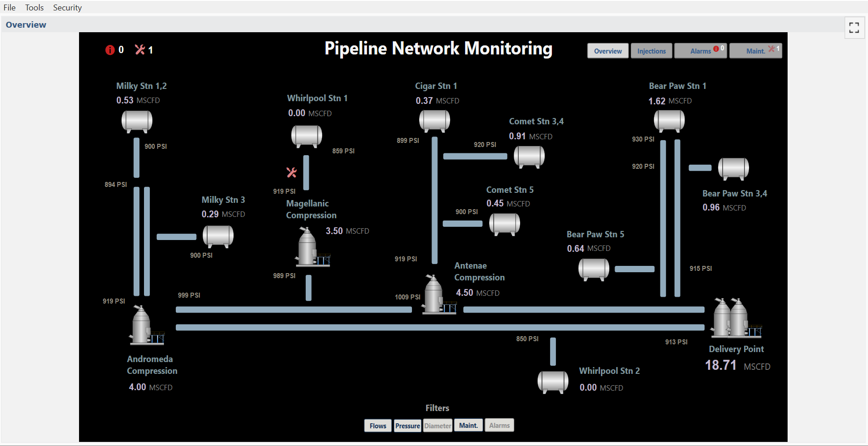868x446 pixels.
Task: Click the Bear Paw Stn 5 tank icon
Action: [x=593, y=268]
